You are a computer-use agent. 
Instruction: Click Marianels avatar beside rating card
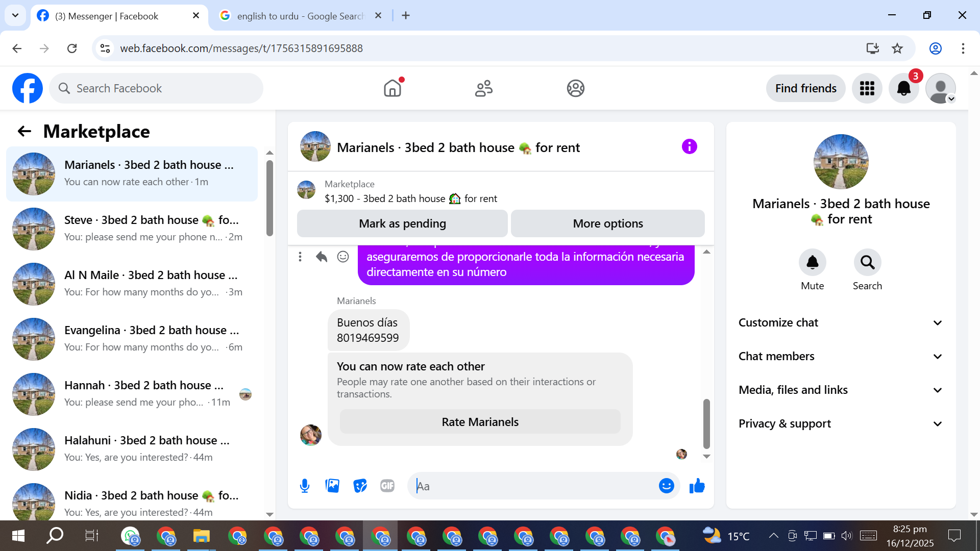pyautogui.click(x=311, y=435)
